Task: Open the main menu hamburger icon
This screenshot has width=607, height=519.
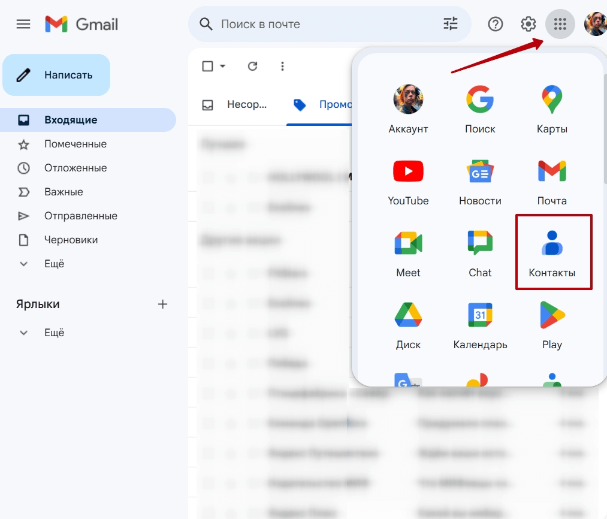Action: point(23,24)
